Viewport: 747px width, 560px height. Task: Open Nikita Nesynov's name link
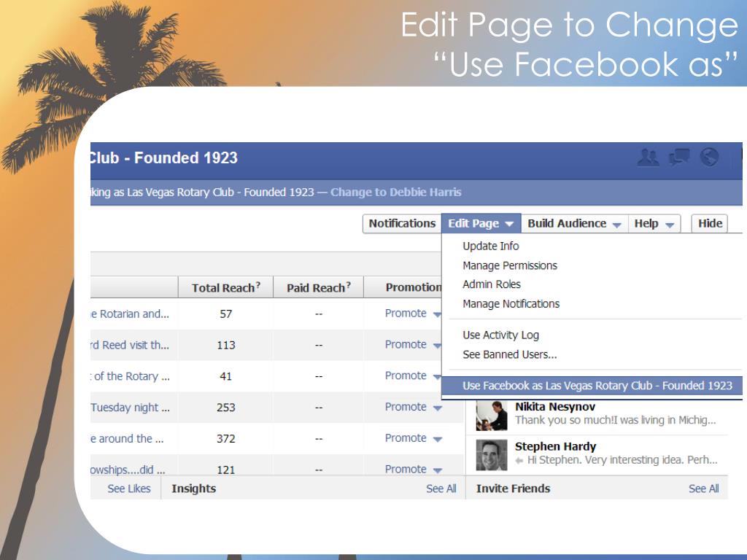[555, 407]
